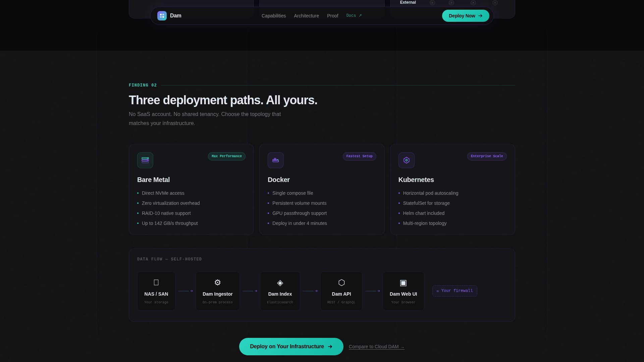Click Deploy on Your Infrastructure button
Image resolution: width=644 pixels, height=362 pixels.
click(291, 347)
